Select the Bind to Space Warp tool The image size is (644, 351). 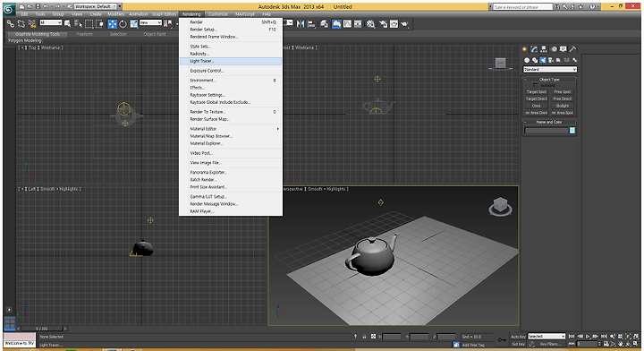point(31,24)
